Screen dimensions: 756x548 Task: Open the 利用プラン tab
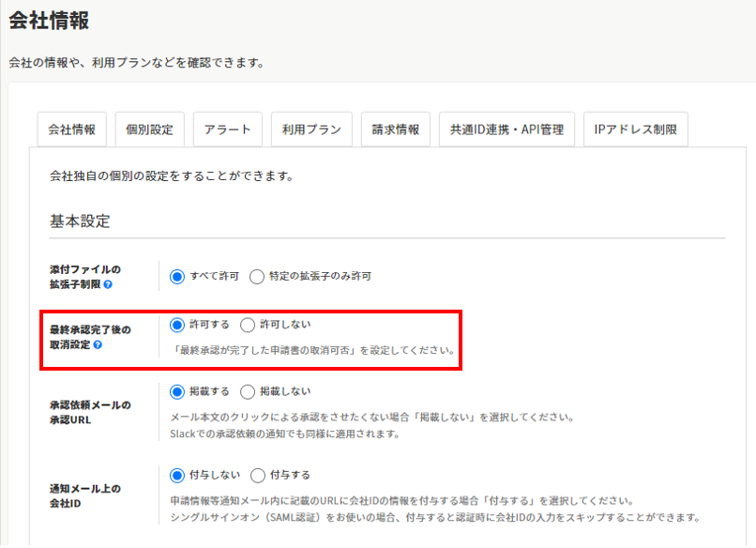tap(311, 129)
